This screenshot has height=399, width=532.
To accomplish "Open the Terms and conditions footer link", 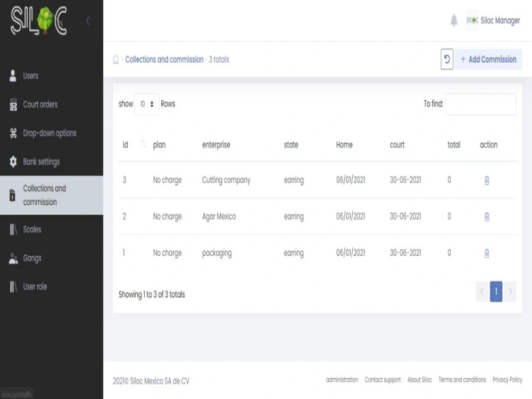I will (462, 380).
